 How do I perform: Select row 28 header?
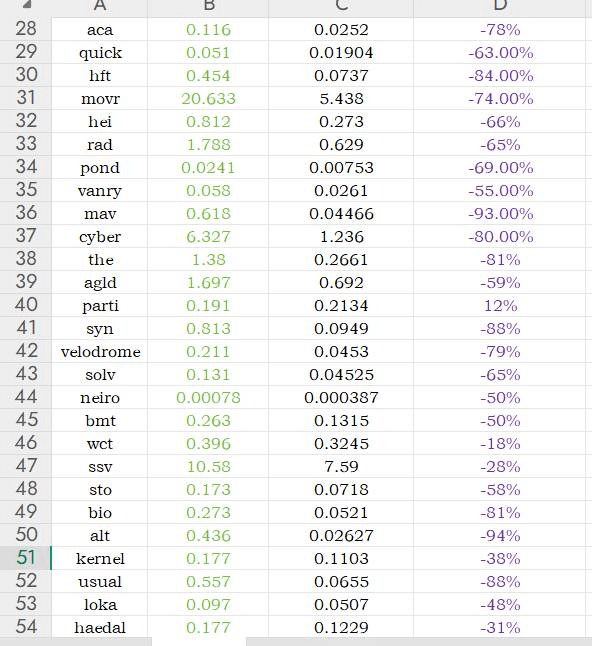point(26,29)
